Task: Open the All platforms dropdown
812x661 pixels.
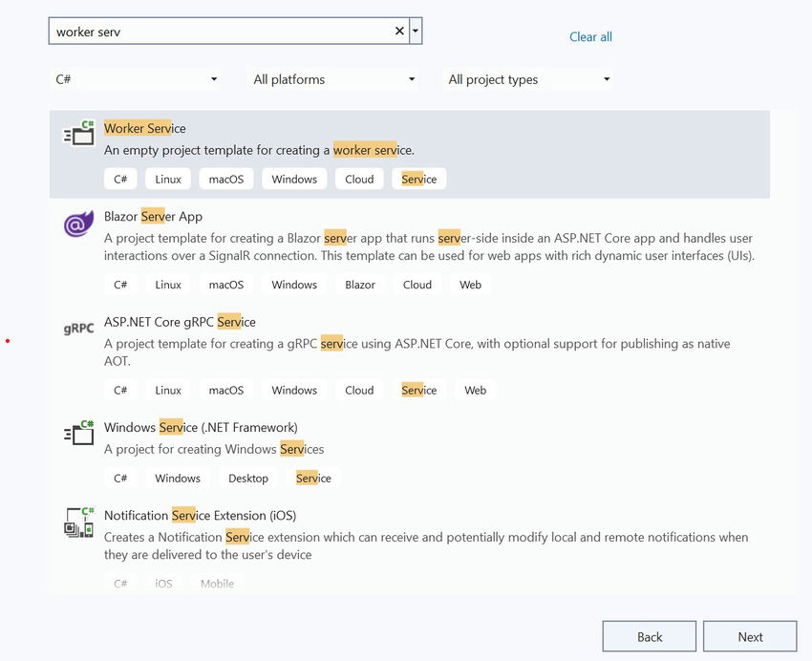Action: point(332,79)
